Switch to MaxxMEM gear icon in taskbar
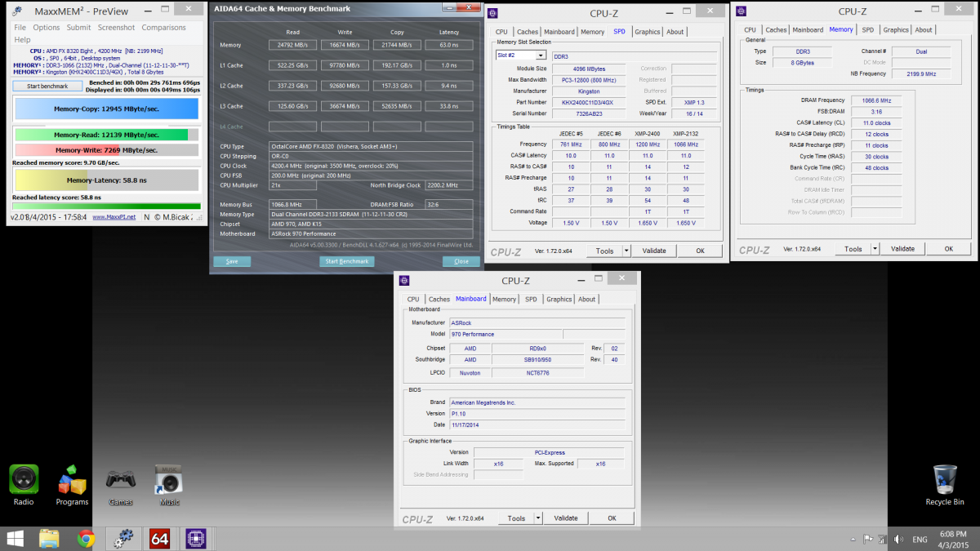The height and width of the screenshot is (551, 980). [123, 539]
